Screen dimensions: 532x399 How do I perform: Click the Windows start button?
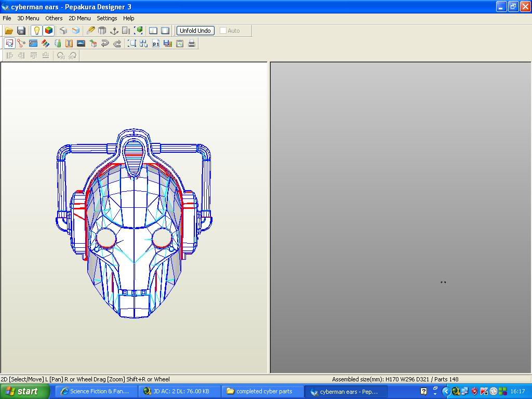25,392
